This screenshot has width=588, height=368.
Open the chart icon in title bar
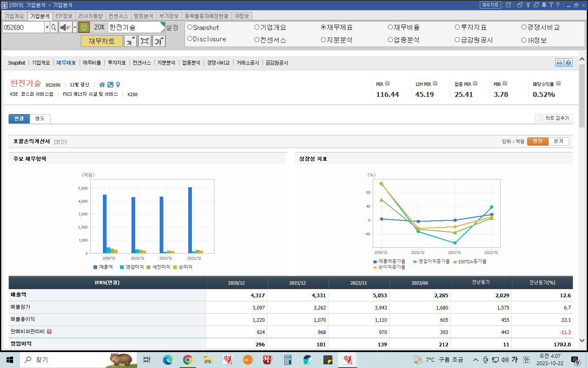tap(508, 5)
